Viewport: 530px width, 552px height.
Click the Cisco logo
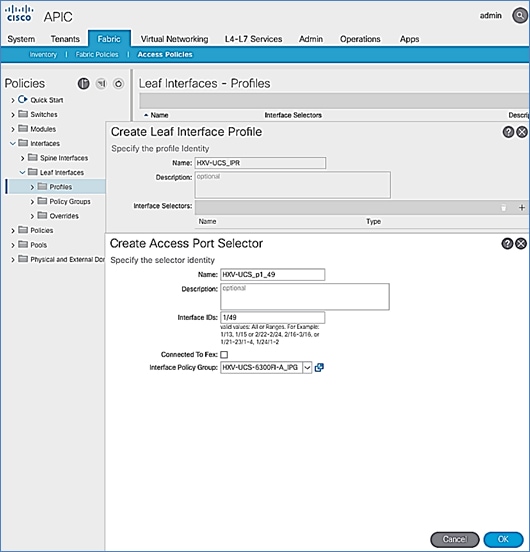pos(19,13)
